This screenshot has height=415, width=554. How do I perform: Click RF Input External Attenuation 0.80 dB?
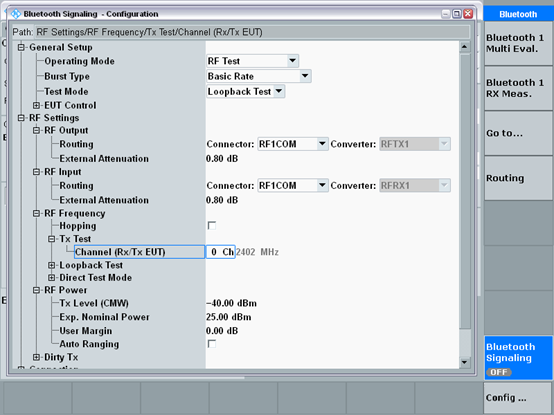coord(222,200)
